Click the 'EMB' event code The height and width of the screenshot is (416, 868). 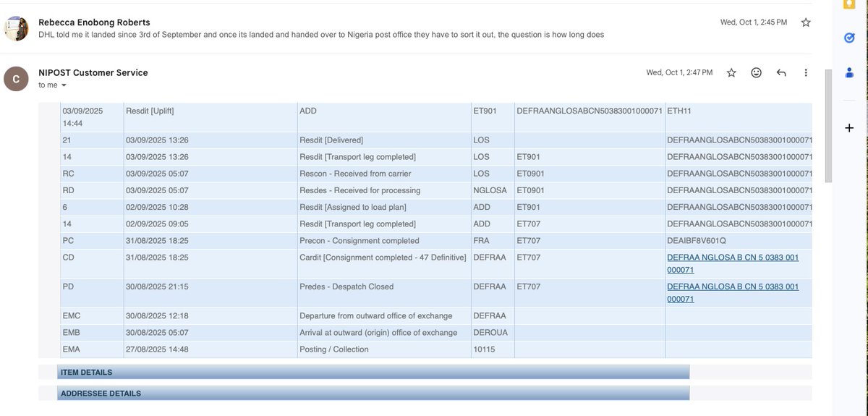[x=72, y=333]
